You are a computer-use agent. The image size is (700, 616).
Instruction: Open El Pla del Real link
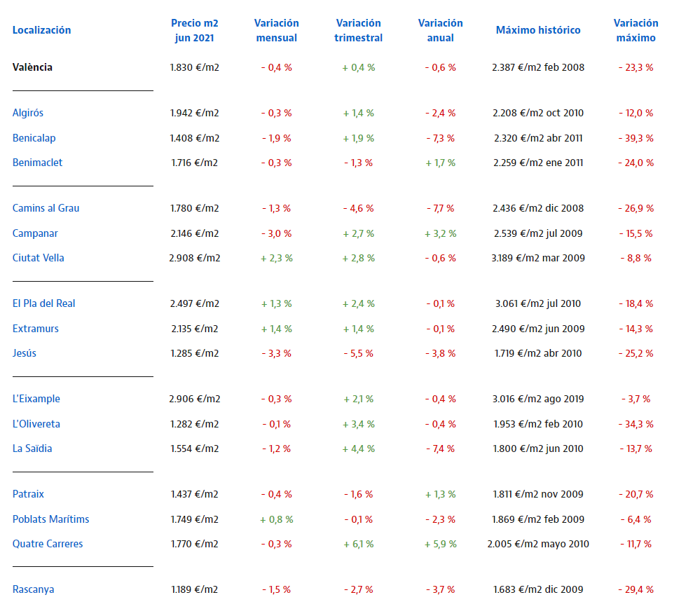tap(43, 303)
